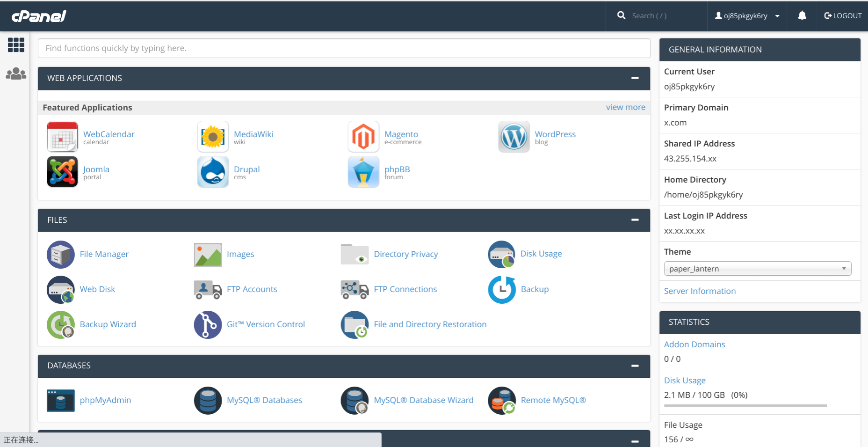Open the Backup Wizard icon
This screenshot has width=868, height=447.
point(61,325)
